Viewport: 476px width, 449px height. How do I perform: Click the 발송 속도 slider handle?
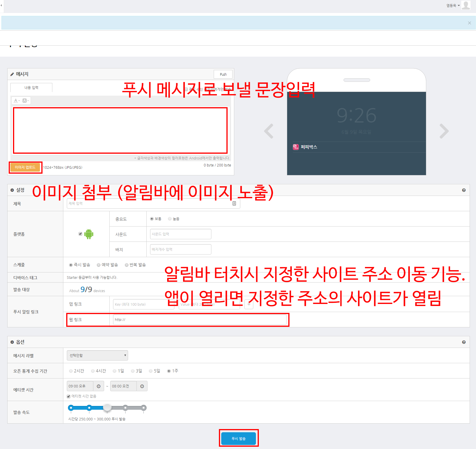[107, 408]
